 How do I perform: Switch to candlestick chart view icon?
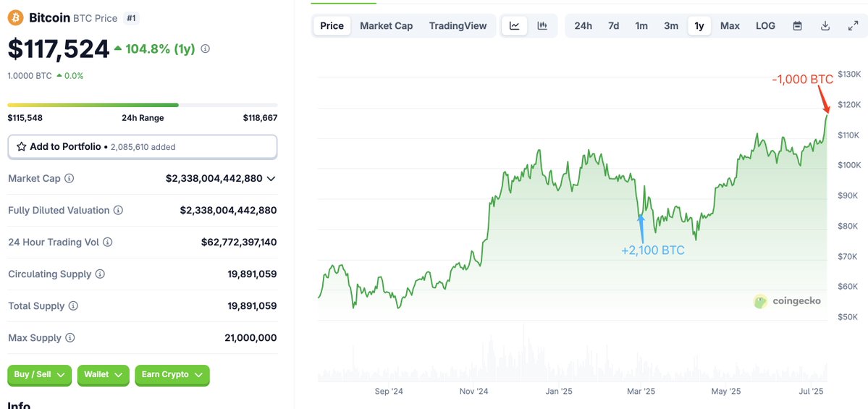(542, 25)
